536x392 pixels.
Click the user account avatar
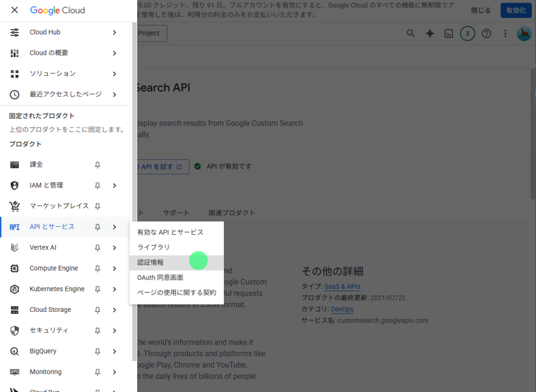523,33
